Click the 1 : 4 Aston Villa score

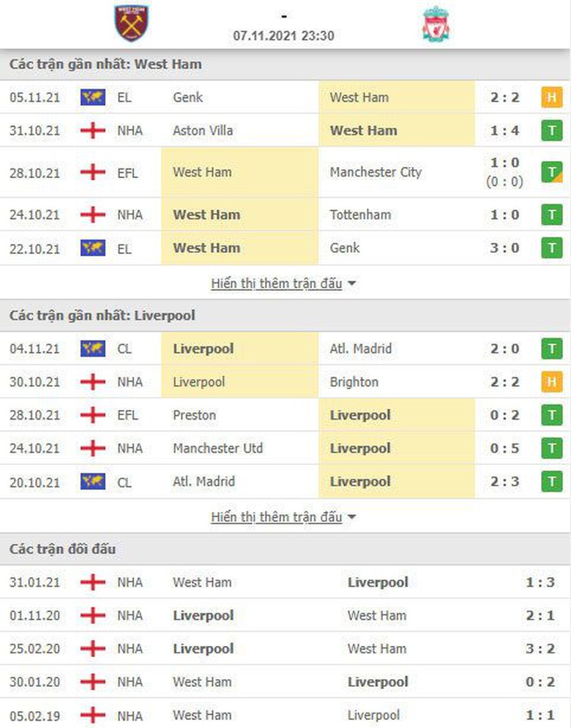(x=504, y=130)
